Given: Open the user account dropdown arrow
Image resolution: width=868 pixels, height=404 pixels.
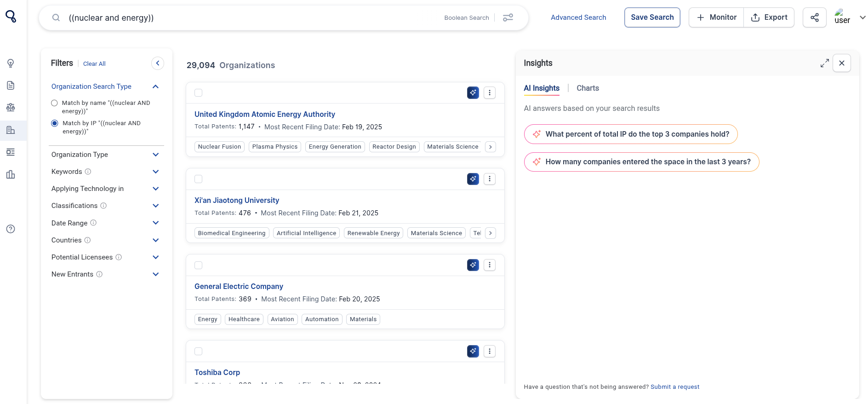Looking at the screenshot, I should tap(862, 17).
